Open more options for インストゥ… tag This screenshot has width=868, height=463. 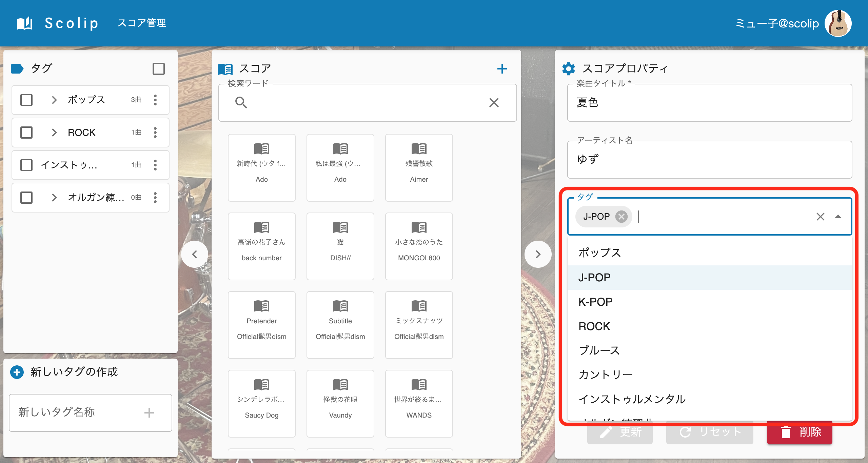click(x=155, y=165)
